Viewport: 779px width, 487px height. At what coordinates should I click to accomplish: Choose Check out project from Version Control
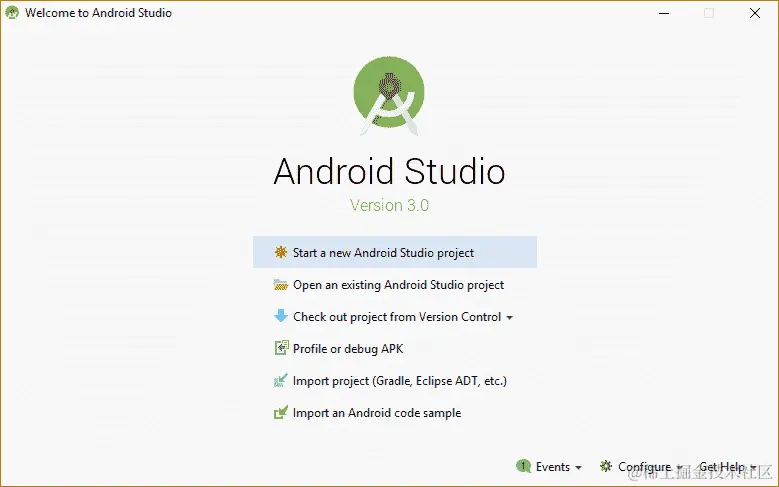[397, 317]
